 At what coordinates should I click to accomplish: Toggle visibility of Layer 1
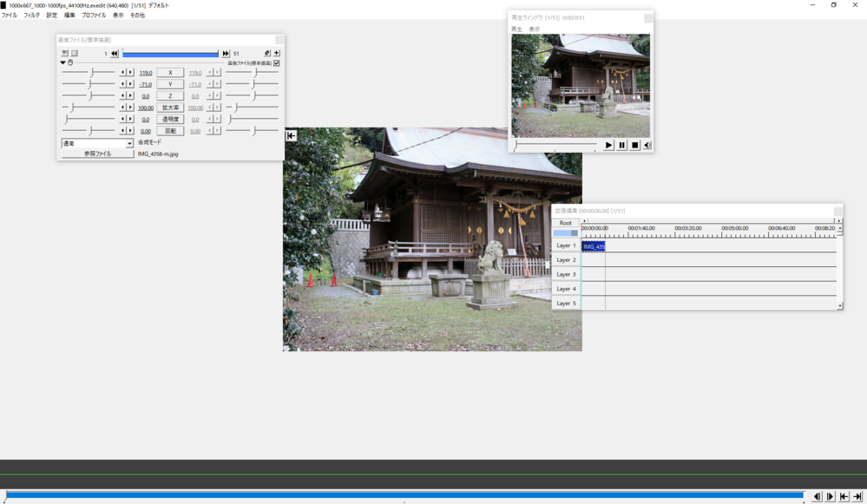[566, 245]
